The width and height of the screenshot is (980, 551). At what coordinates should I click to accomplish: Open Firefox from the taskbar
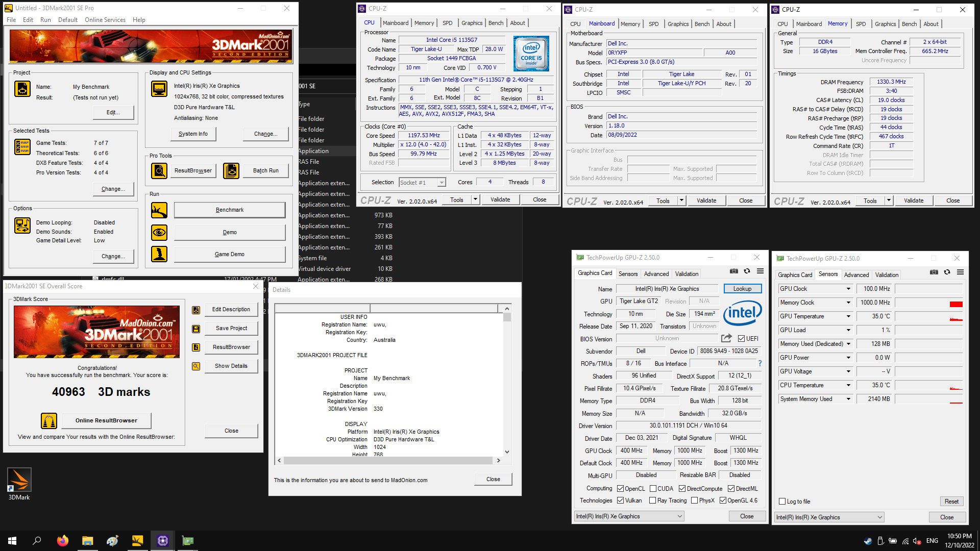(x=63, y=541)
